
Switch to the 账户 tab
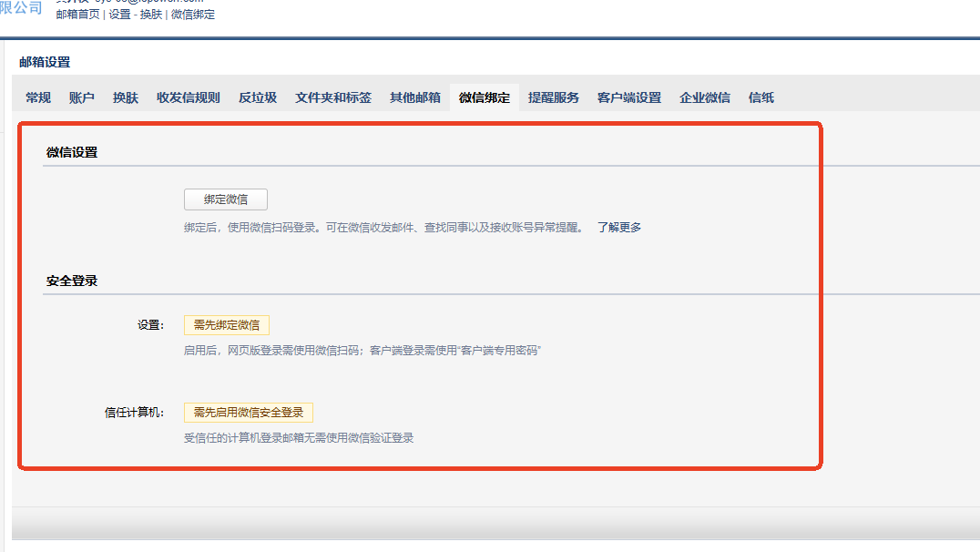[82, 97]
